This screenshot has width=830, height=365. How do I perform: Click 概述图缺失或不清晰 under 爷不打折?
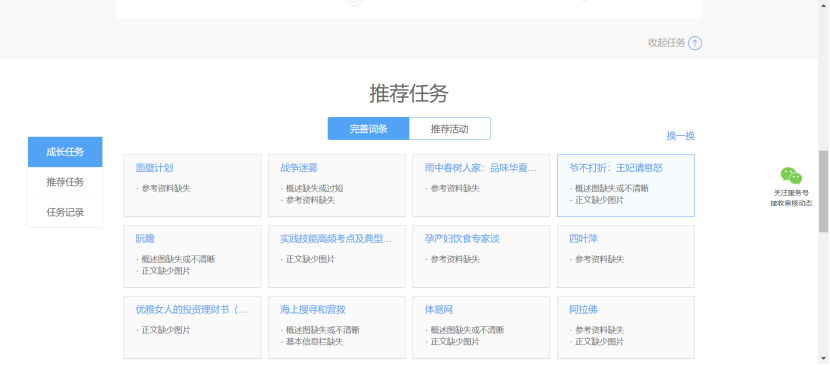tap(611, 188)
